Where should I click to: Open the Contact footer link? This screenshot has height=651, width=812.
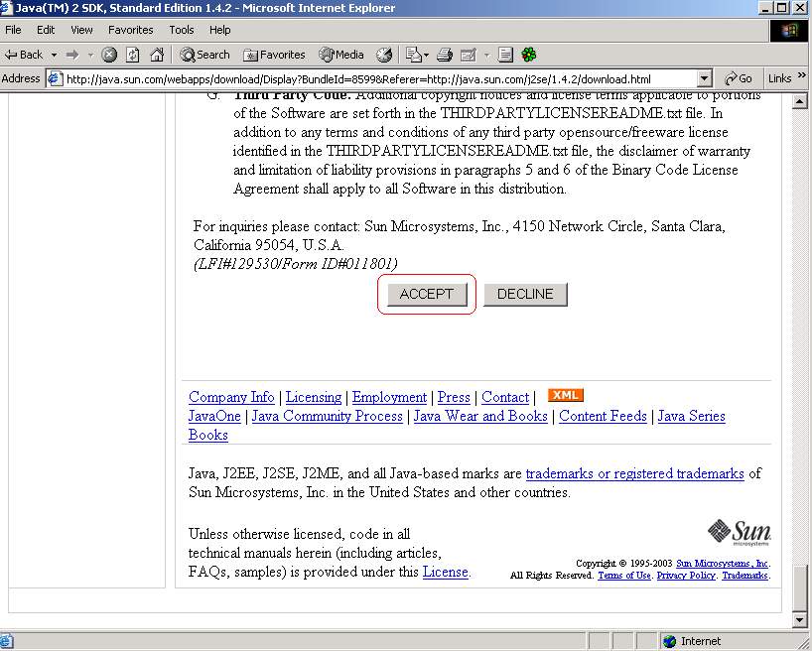505,397
